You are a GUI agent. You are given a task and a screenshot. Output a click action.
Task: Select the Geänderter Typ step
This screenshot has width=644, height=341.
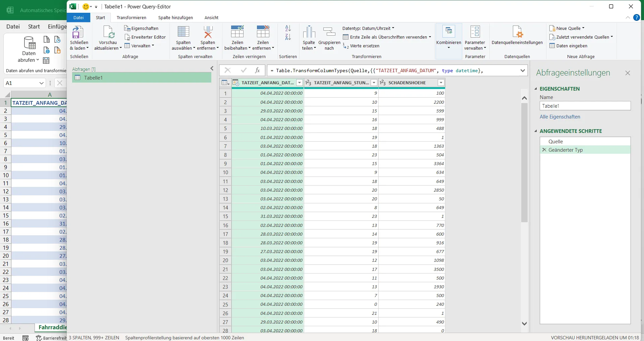coord(585,150)
